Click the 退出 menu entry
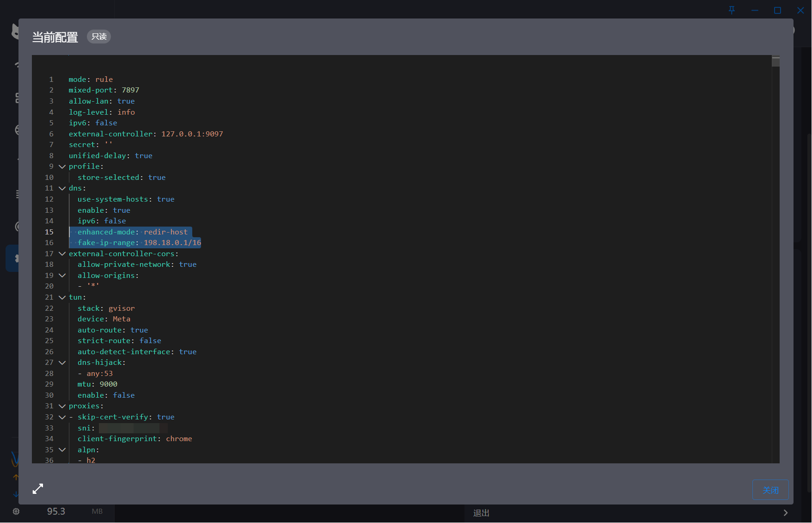The width and height of the screenshot is (812, 523). (481, 513)
